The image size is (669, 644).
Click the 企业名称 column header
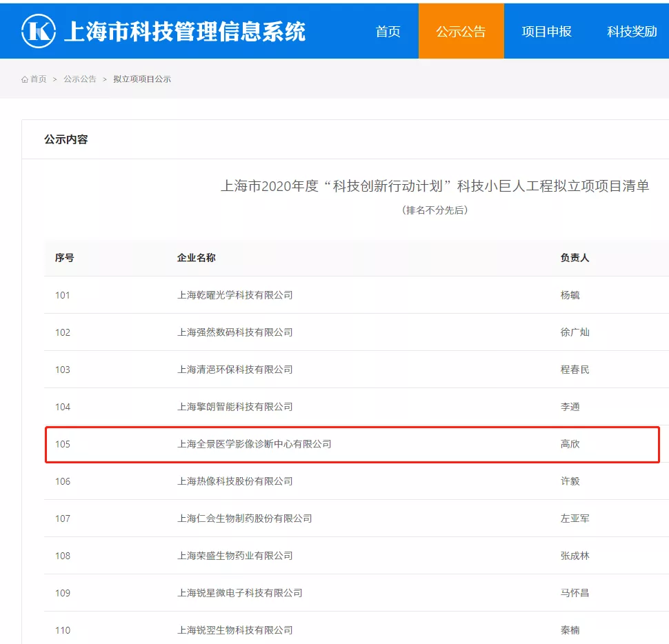click(197, 258)
